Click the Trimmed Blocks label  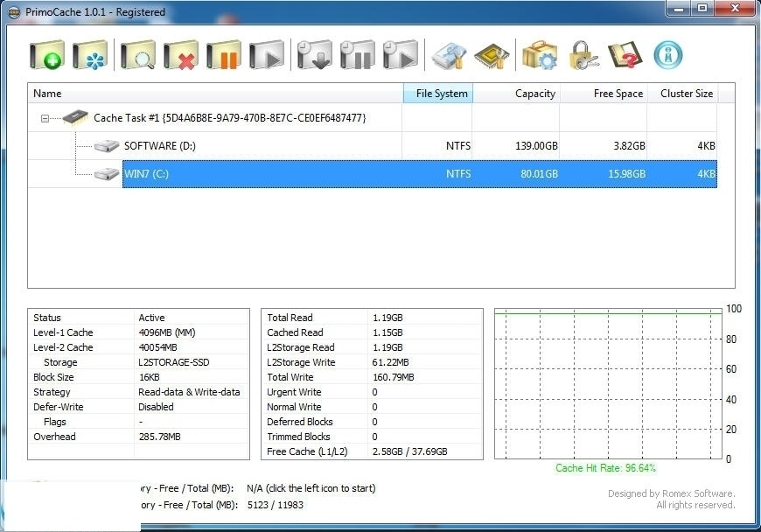point(298,437)
